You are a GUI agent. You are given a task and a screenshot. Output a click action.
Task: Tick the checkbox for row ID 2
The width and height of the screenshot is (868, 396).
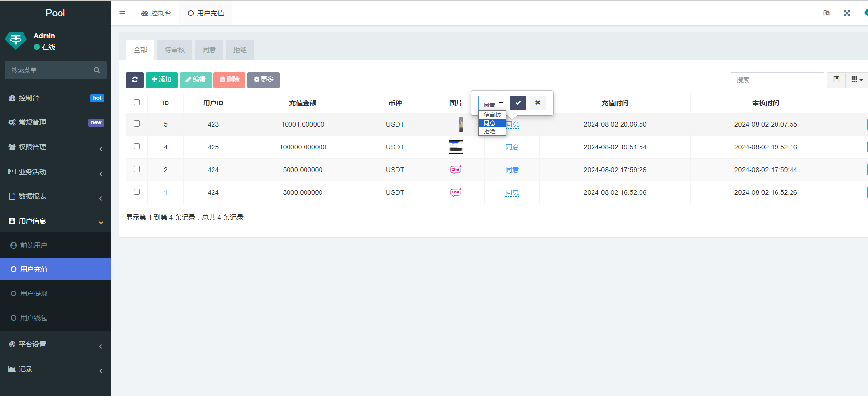(x=137, y=169)
